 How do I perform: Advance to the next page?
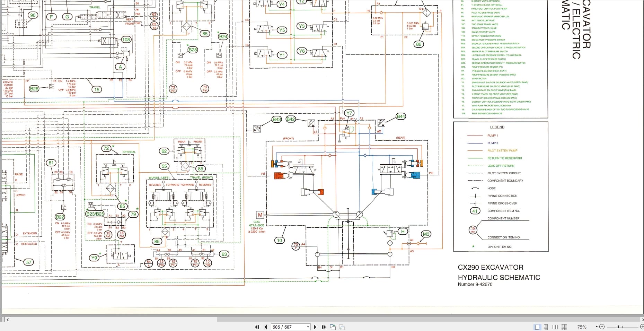(x=315, y=327)
